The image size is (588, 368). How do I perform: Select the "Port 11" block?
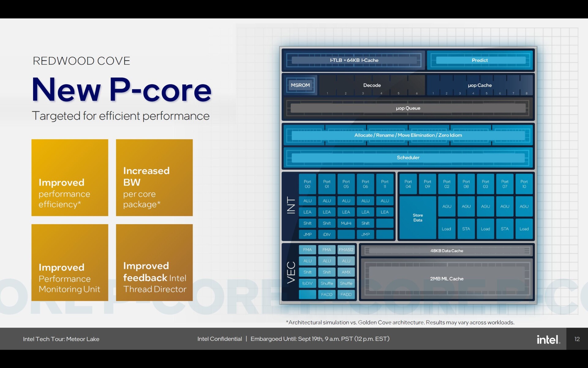385,184
